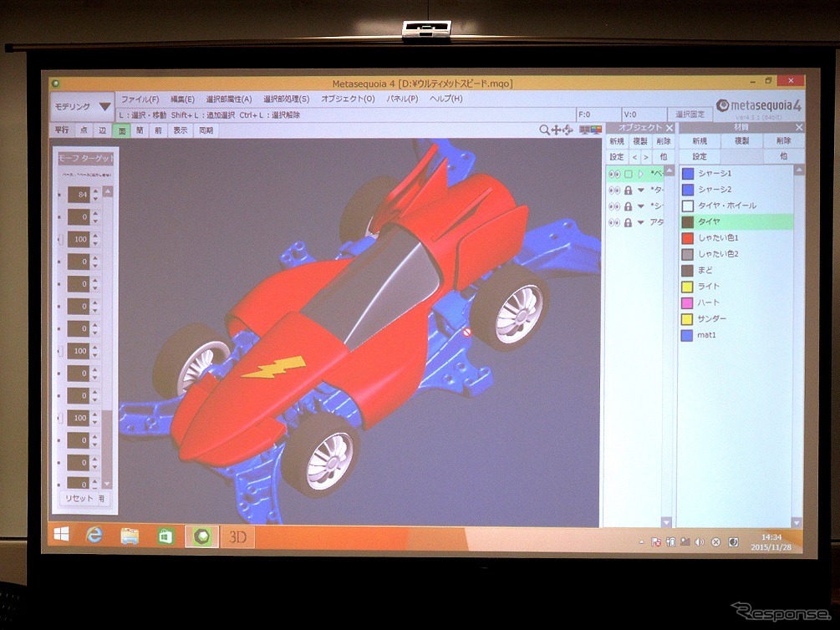The height and width of the screenshot is (630, 840).
Task: Open the multi-monitor view layout icon
Action: [x=591, y=130]
